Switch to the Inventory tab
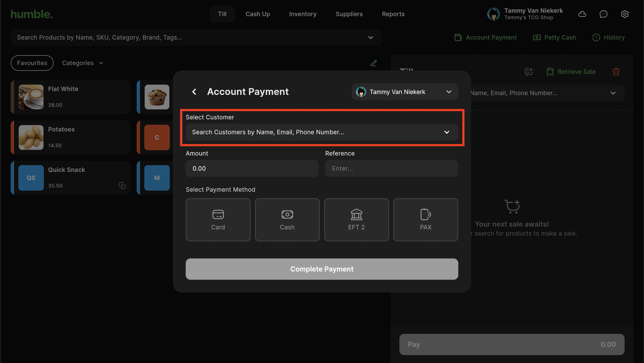This screenshot has height=363, width=644. (303, 14)
